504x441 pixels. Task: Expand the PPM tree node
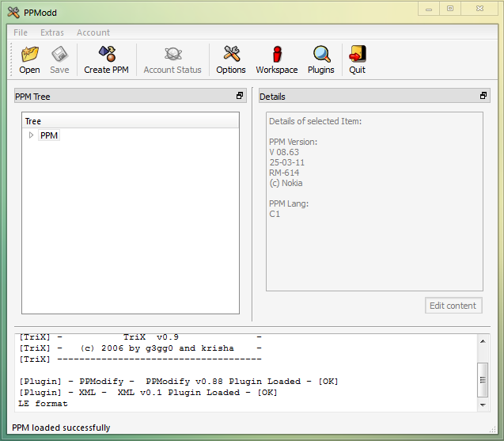31,135
